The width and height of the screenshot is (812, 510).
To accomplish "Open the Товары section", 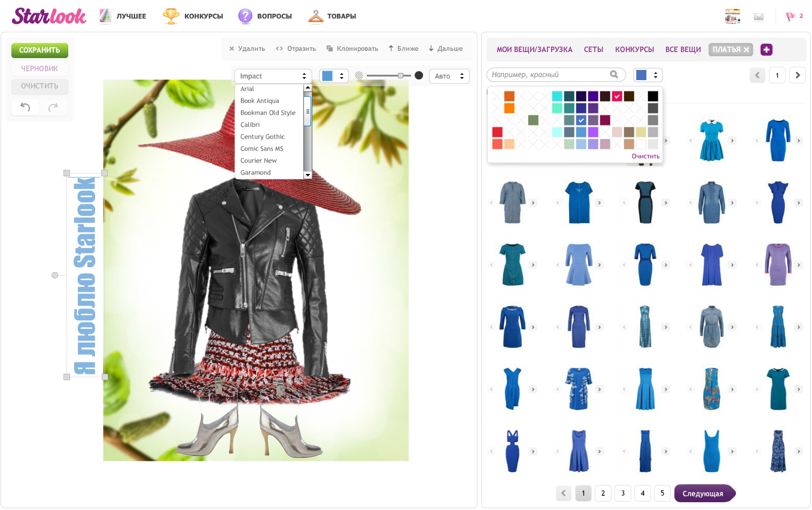I will [x=332, y=16].
